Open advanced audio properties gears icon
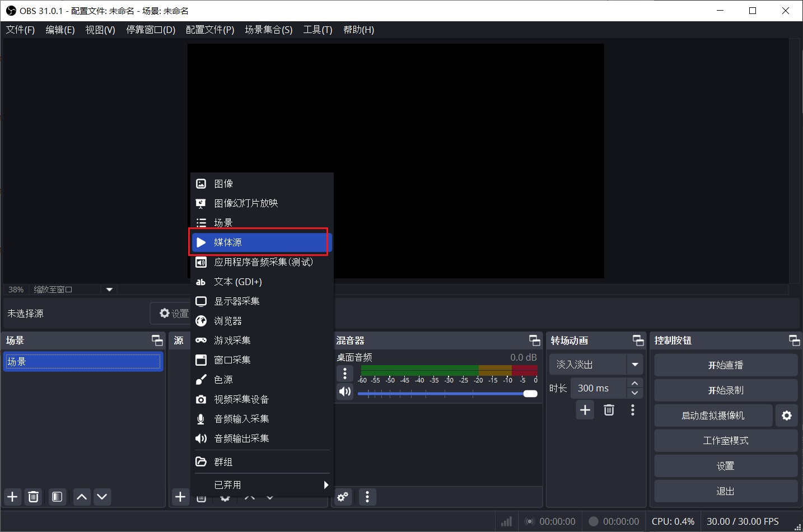 (x=343, y=497)
